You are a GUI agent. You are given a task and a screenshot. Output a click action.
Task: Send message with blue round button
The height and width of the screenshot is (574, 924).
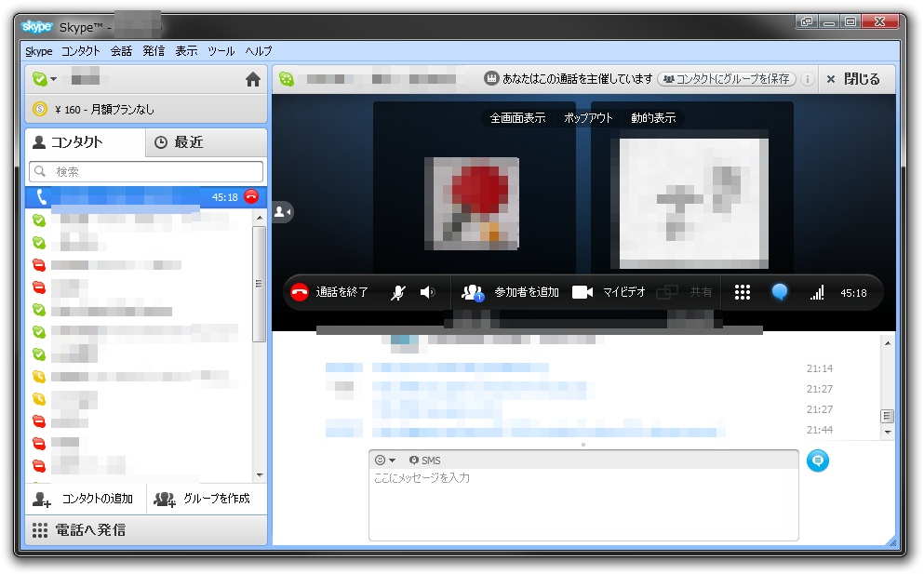click(818, 461)
